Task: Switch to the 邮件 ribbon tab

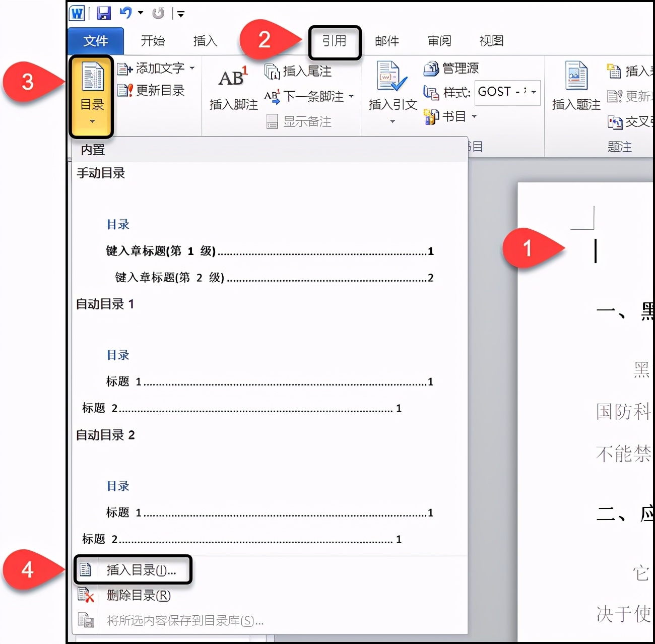Action: coord(386,41)
